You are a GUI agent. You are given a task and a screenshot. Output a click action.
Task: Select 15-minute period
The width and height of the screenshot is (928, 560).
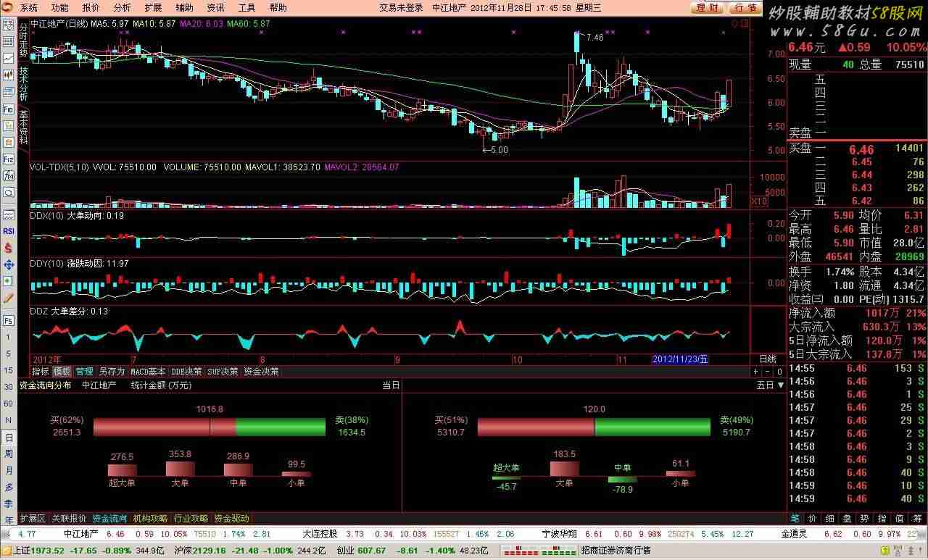[x=9, y=370]
